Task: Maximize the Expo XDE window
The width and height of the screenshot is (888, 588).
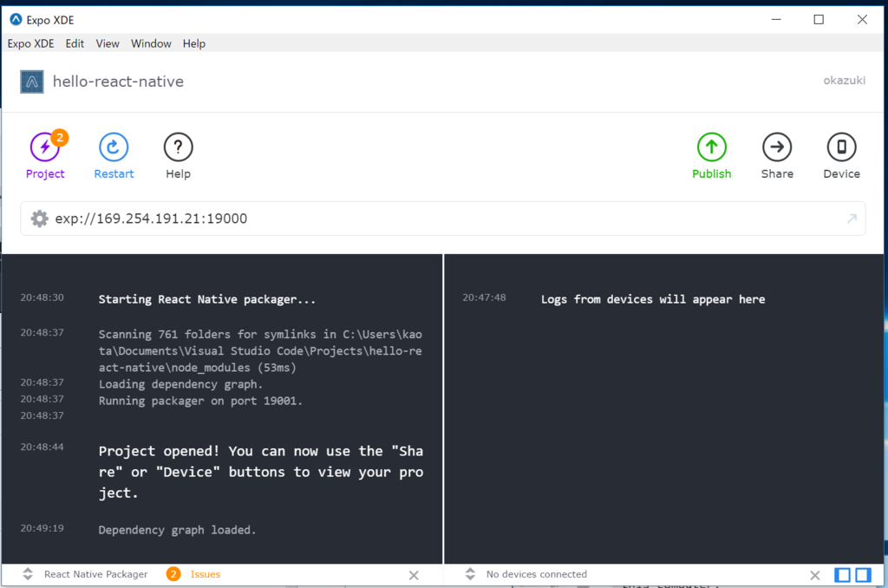Action: 819,20
